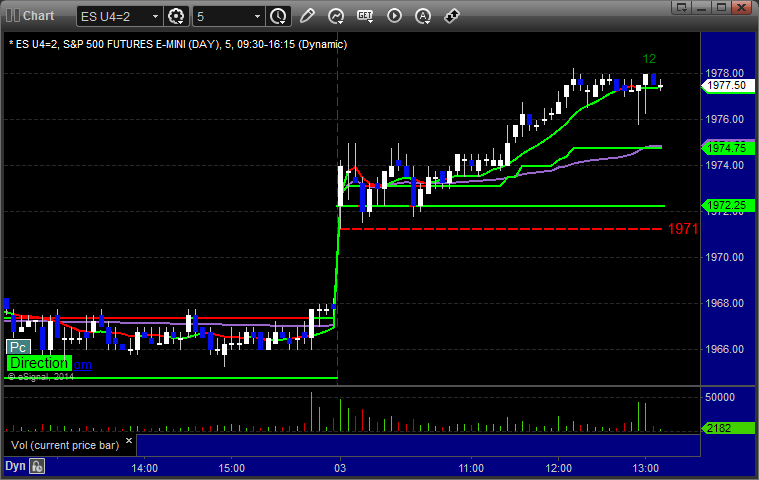759x480 pixels.
Task: Click the chart title ES U4=2 S&P 500 text
Action: click(178, 45)
